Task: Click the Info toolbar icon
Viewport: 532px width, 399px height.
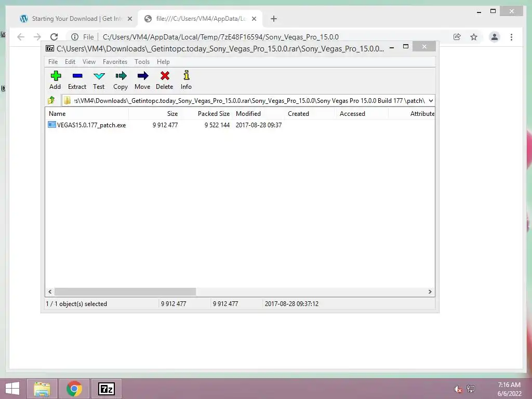Action: click(187, 75)
